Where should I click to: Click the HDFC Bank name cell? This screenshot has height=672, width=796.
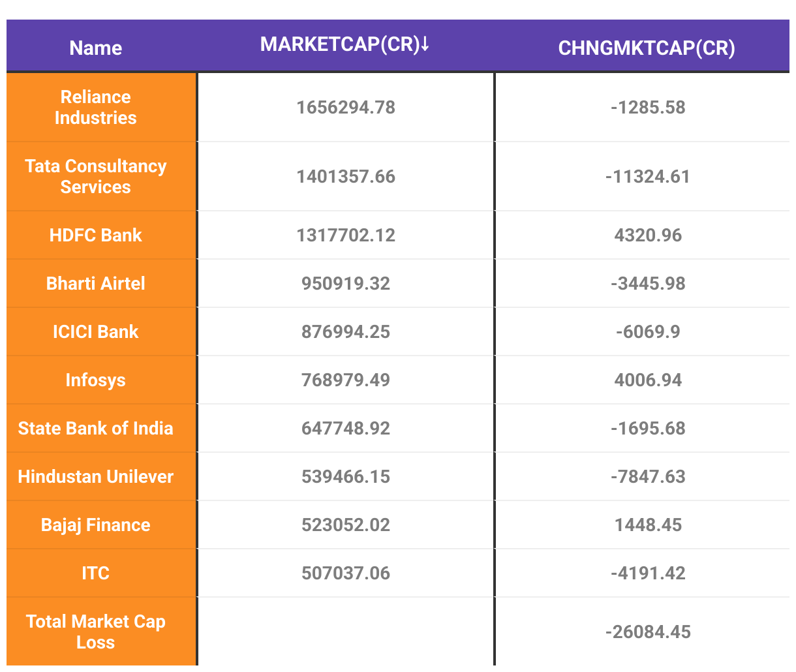[96, 235]
